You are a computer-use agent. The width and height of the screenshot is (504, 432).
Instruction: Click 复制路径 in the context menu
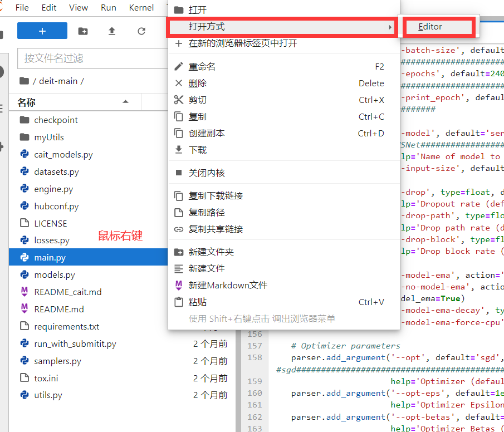coord(206,213)
